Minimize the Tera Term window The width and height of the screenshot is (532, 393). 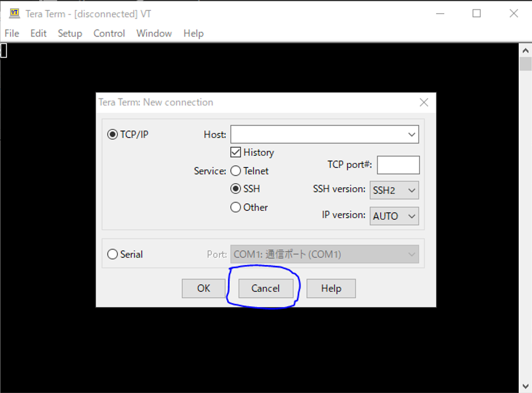click(439, 14)
